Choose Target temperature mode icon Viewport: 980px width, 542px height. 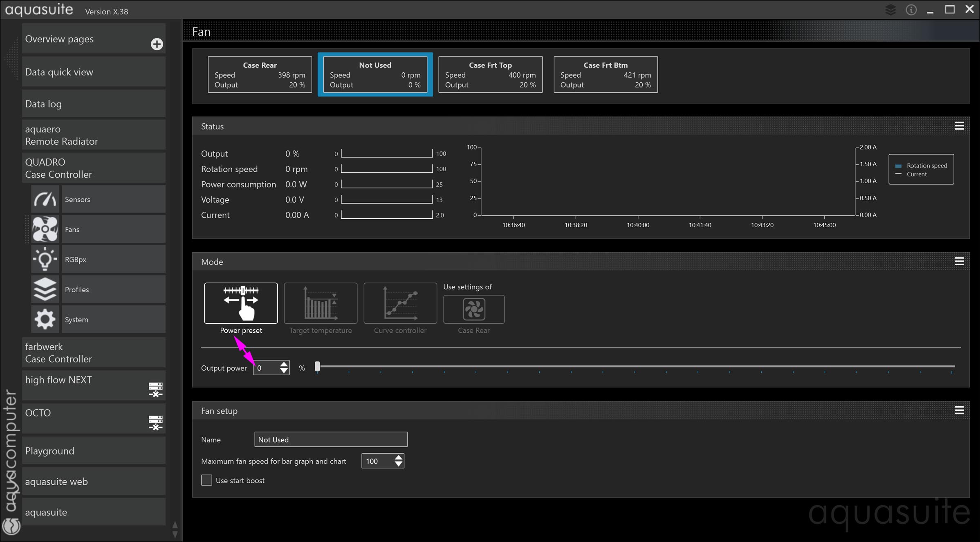(x=320, y=303)
